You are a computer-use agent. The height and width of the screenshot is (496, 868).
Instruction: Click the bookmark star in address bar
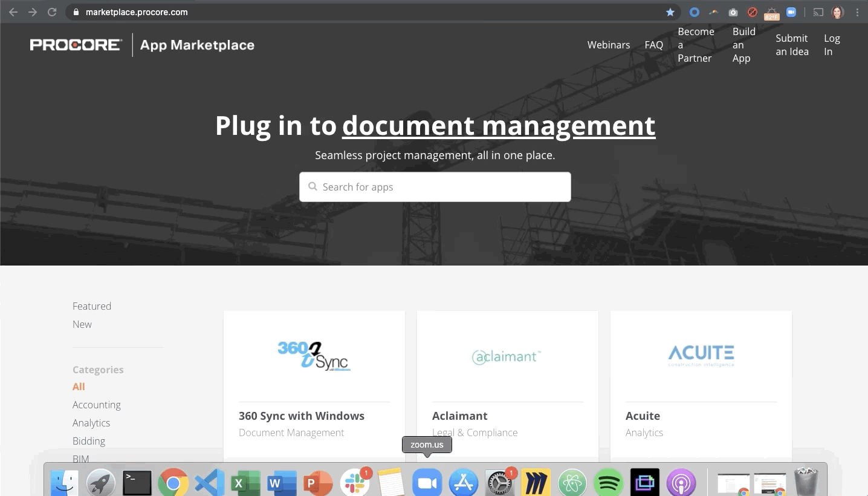[x=670, y=12]
